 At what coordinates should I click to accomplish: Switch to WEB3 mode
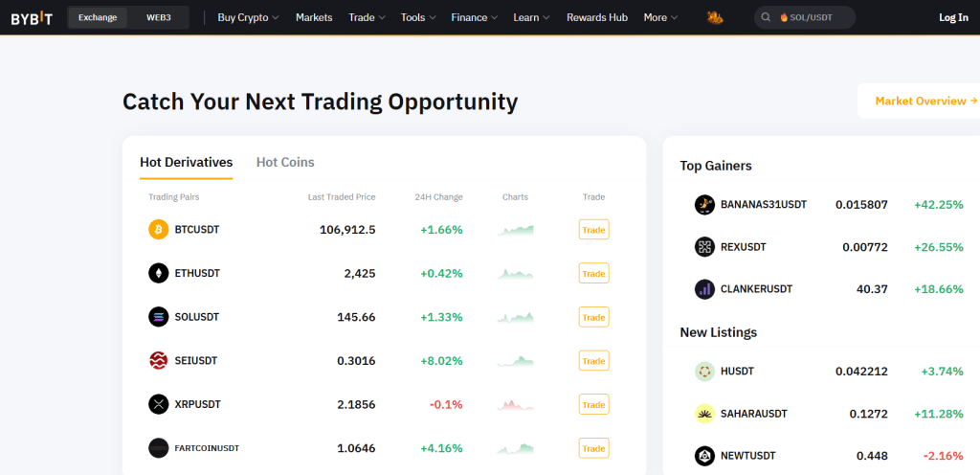pos(159,17)
